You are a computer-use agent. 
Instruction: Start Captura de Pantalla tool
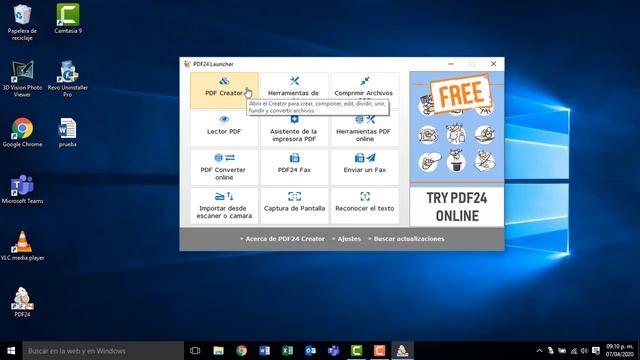coord(294,206)
